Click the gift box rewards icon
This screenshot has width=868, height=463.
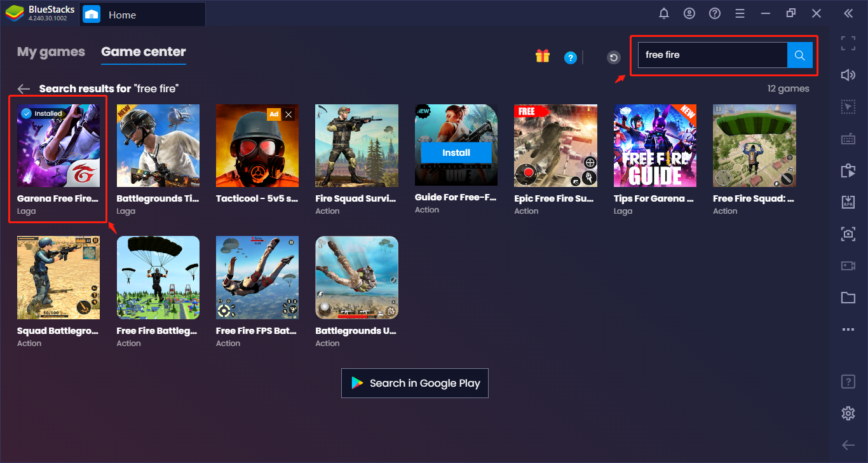tap(542, 56)
